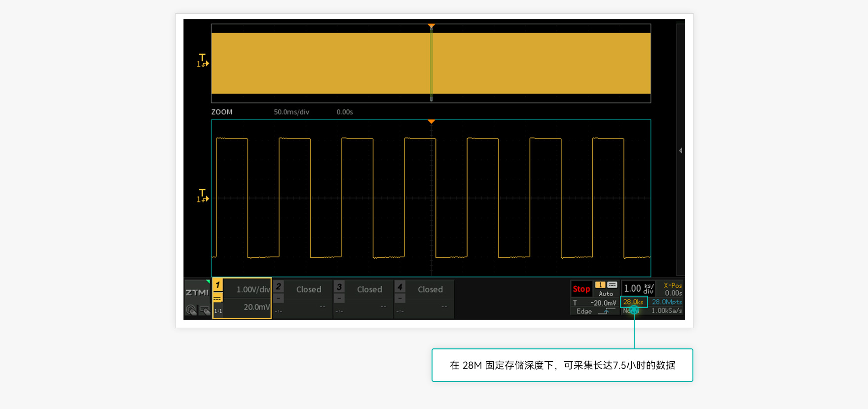
Task: Open the Closed channel 2 panel
Action: [x=308, y=290]
